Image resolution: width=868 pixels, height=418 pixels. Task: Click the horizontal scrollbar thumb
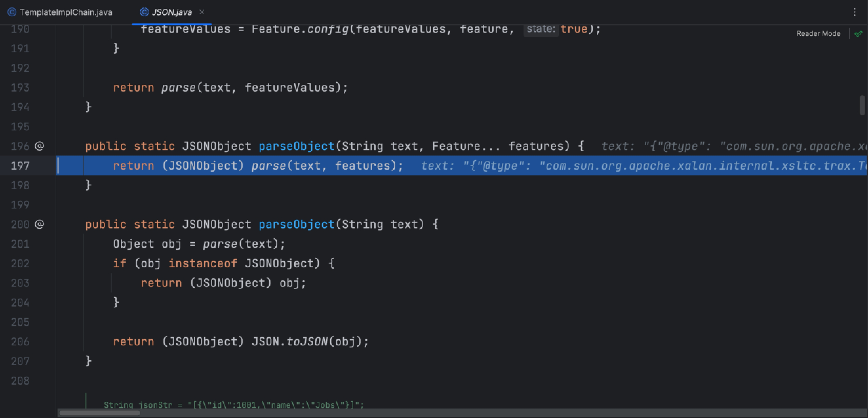[x=99, y=413]
